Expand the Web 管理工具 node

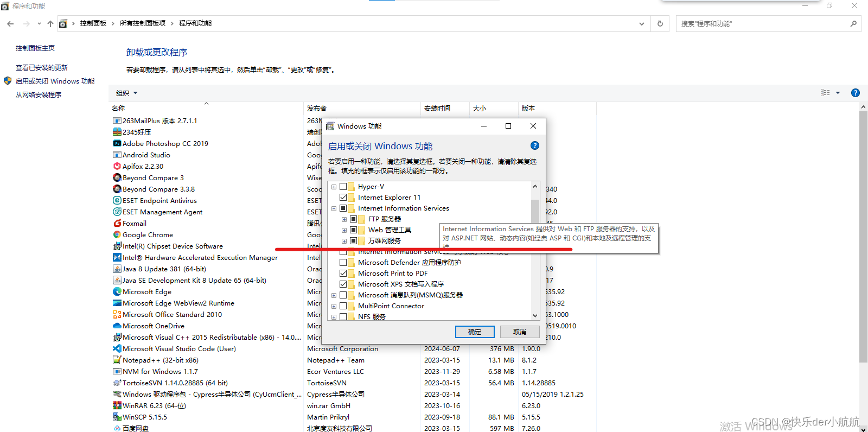point(344,230)
